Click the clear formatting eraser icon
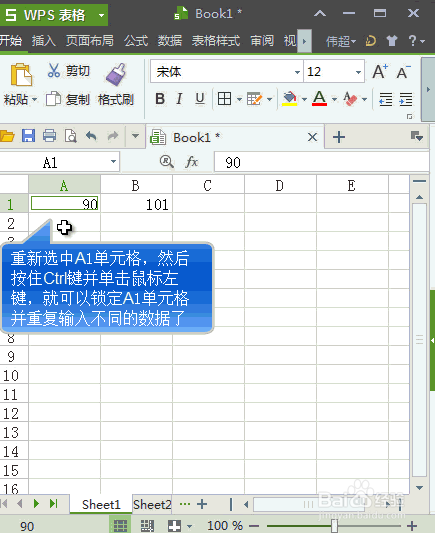The width and height of the screenshot is (435, 533). [350, 99]
